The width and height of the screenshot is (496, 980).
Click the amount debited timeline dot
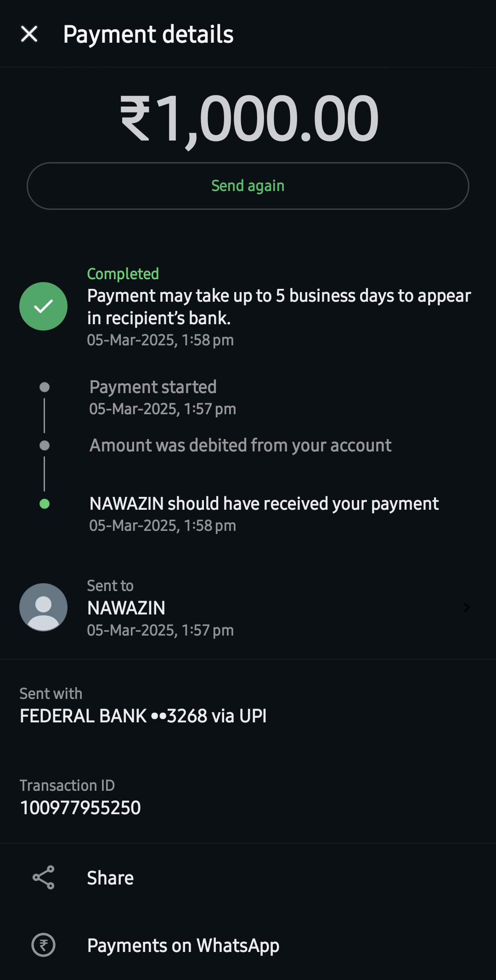45,445
